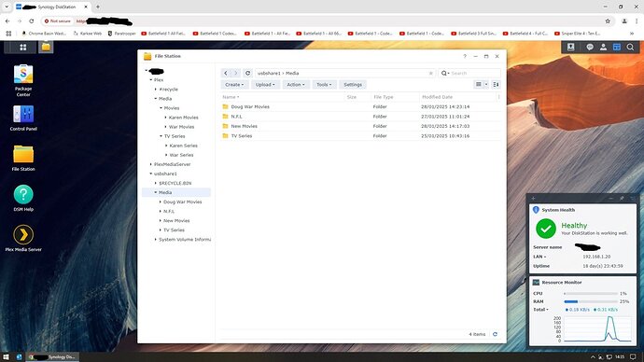Select Doug War Movies folder row

360,106
